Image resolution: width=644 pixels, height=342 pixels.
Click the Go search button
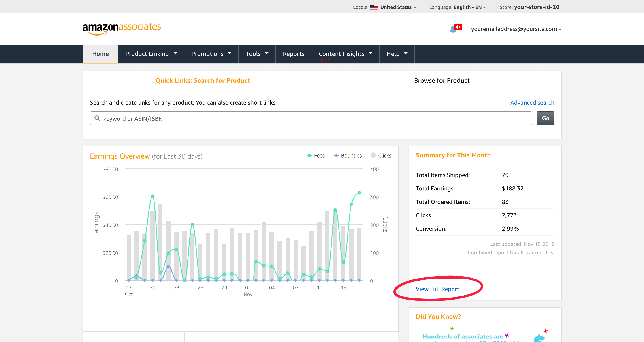coord(545,118)
